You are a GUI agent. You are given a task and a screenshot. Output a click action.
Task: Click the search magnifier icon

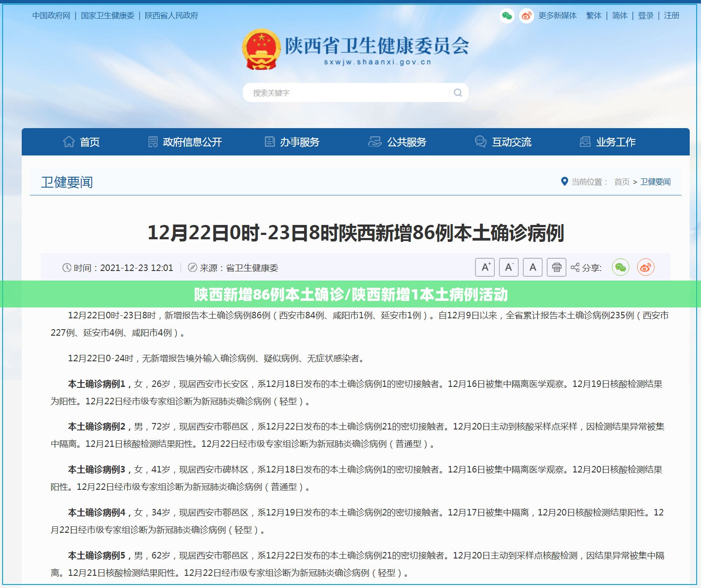point(458,92)
